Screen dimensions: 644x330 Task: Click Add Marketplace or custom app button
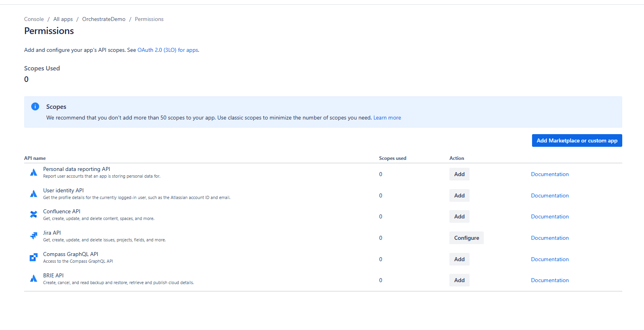(577, 140)
